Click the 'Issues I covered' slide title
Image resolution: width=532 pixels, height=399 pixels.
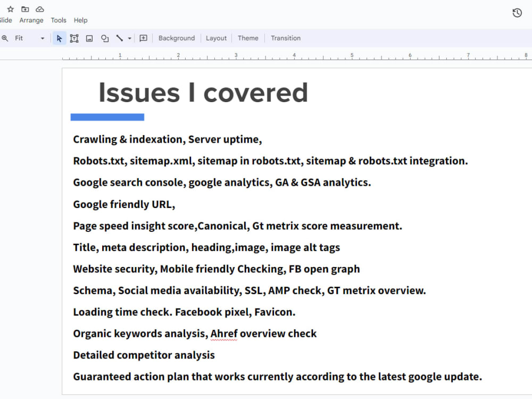(x=203, y=93)
